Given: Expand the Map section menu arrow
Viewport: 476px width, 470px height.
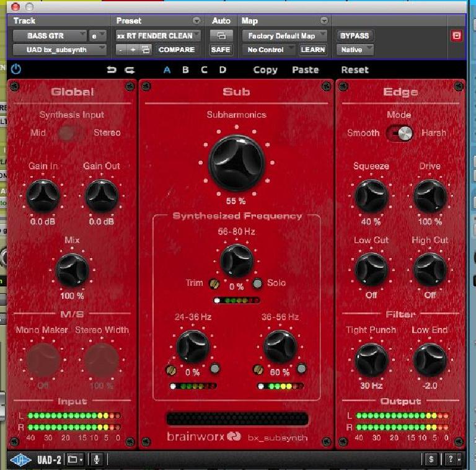Looking at the screenshot, I should 324,20.
